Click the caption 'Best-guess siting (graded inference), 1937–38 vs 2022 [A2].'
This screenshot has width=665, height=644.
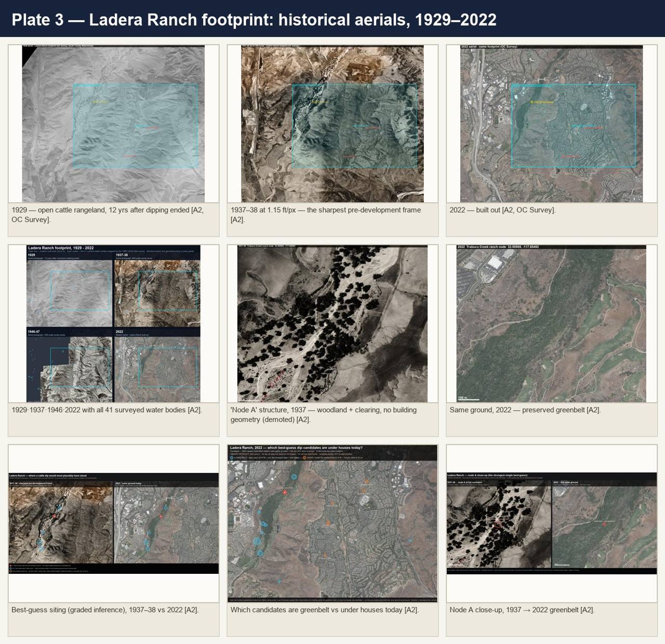tap(105, 610)
